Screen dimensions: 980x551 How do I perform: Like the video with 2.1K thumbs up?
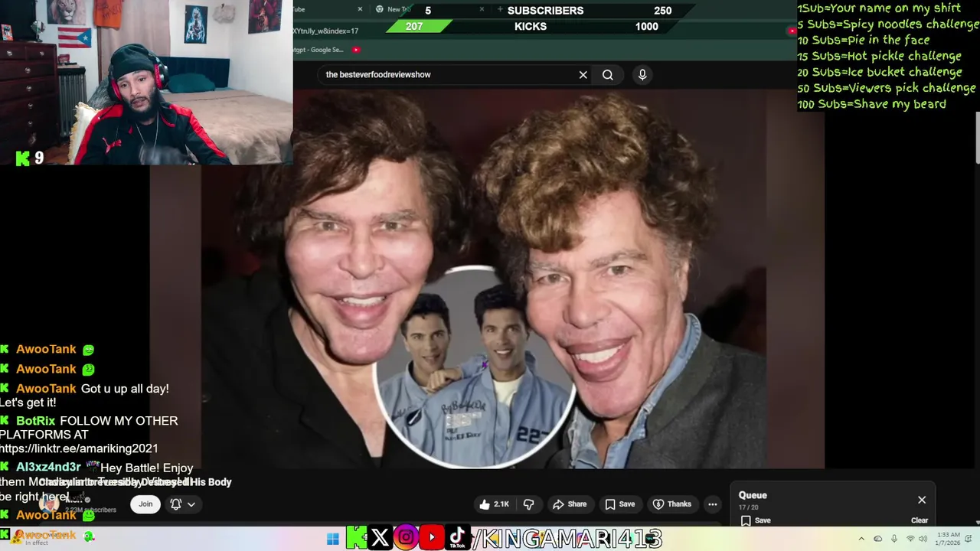coord(494,504)
